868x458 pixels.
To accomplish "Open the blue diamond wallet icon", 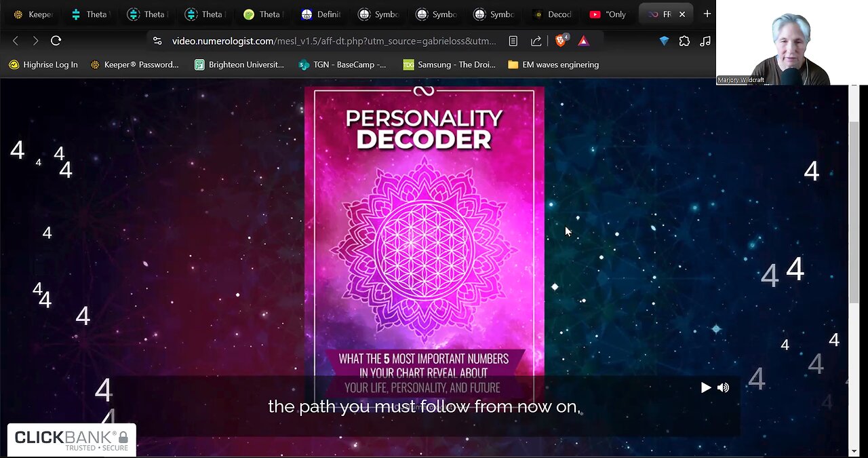I will (664, 41).
